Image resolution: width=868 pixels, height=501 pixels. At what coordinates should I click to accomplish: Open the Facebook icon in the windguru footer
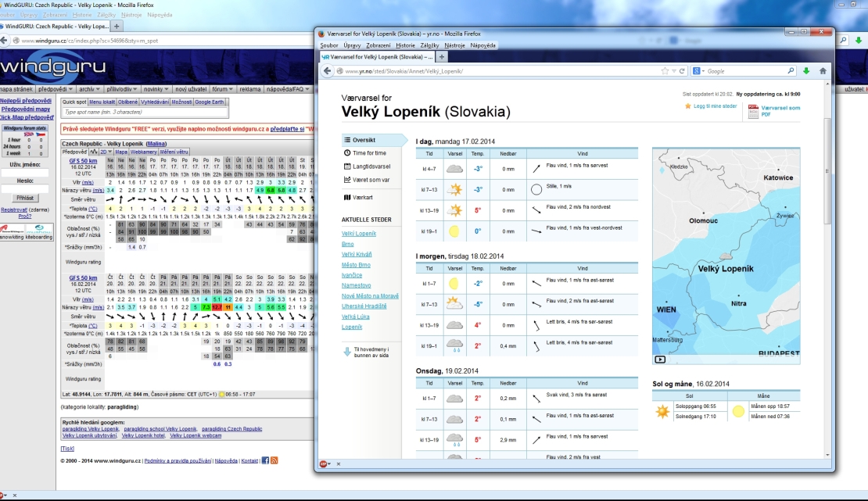pyautogui.click(x=265, y=460)
